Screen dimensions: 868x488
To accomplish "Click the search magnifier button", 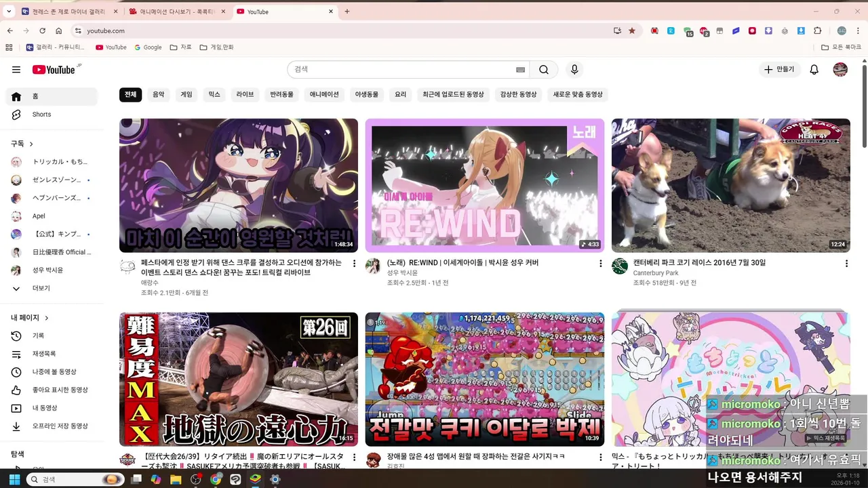I will [544, 70].
